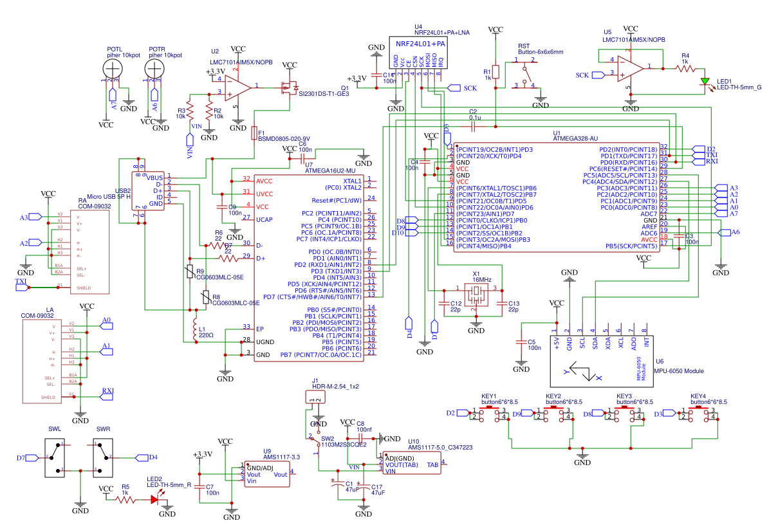The width and height of the screenshot is (769, 532).
Task: Click the U5 op-amp triangle symbol
Action: (x=630, y=68)
